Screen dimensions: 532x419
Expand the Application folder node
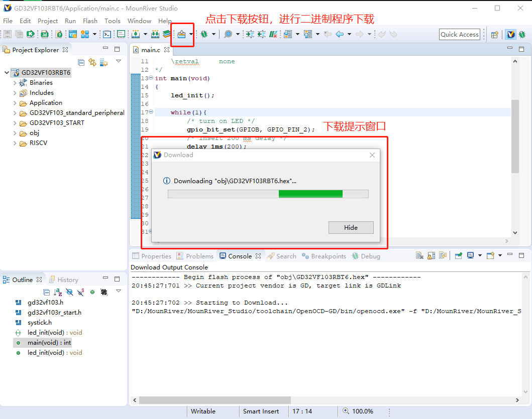point(15,103)
